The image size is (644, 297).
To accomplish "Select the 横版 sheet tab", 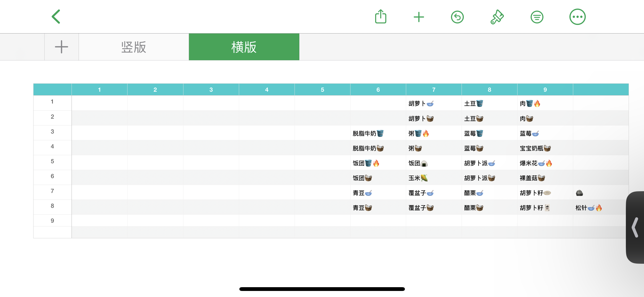I will [244, 47].
